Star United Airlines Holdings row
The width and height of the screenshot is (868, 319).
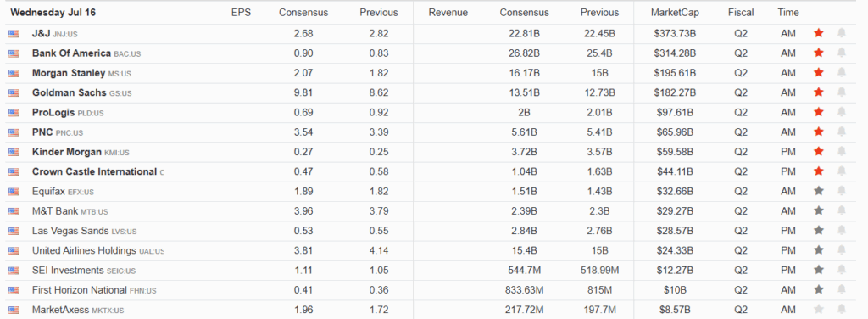click(x=819, y=250)
